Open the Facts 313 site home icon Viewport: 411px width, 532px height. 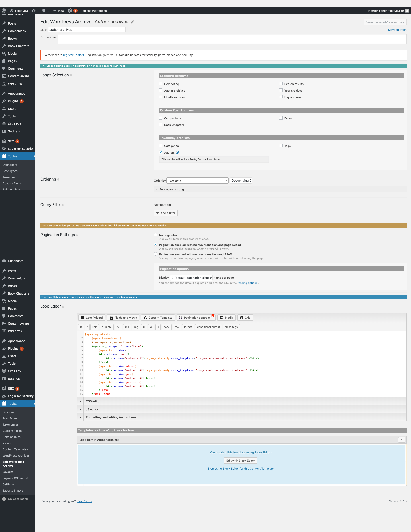12,11
